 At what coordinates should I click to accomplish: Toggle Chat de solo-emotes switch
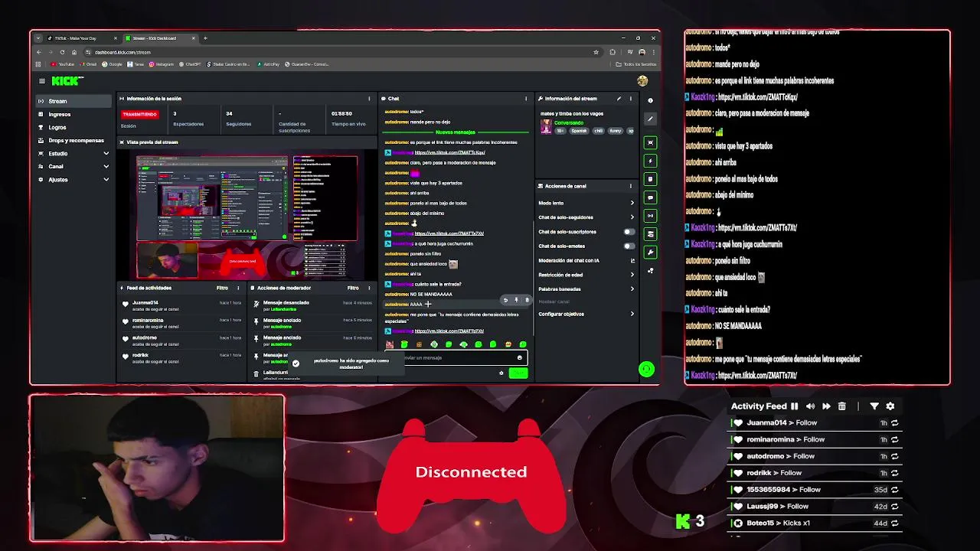(x=629, y=246)
